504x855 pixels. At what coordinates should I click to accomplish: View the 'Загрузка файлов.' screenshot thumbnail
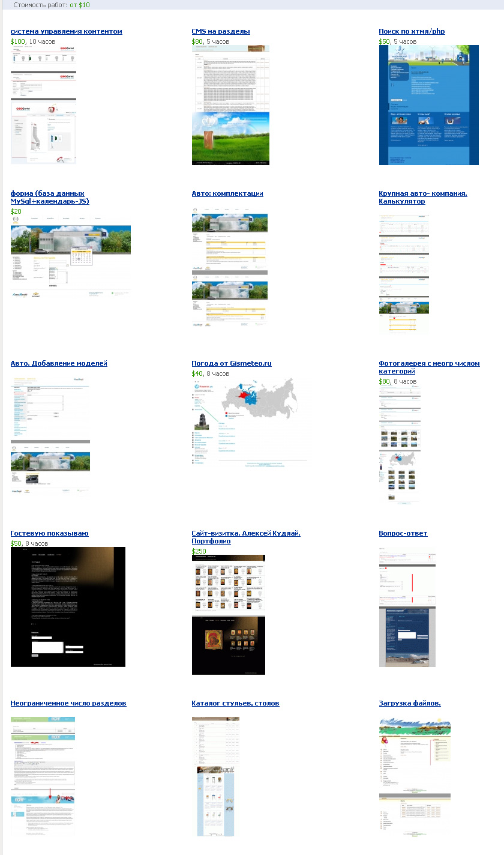click(415, 776)
